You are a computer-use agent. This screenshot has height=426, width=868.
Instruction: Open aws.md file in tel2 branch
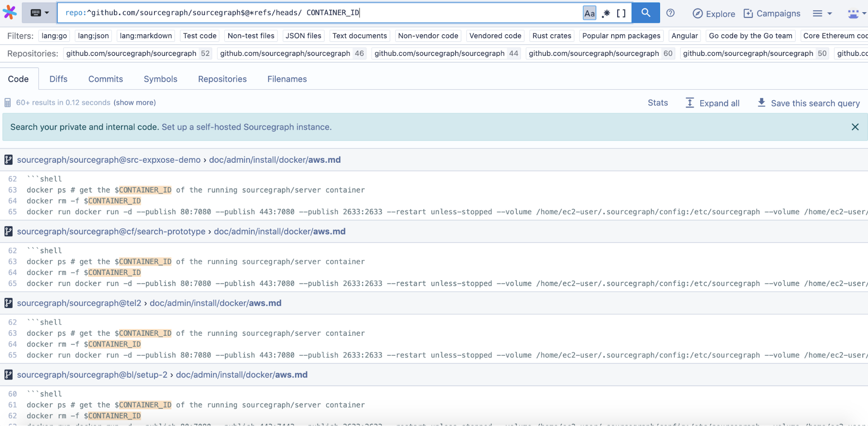point(215,303)
